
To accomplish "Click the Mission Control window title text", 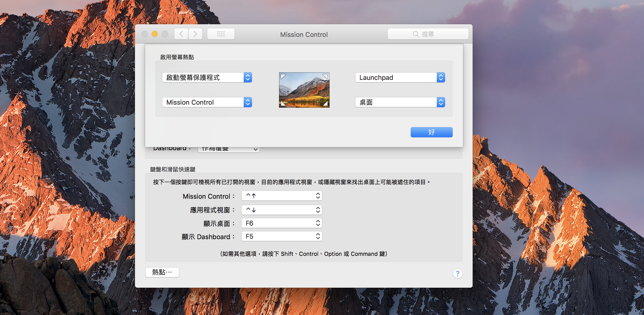I will [304, 34].
